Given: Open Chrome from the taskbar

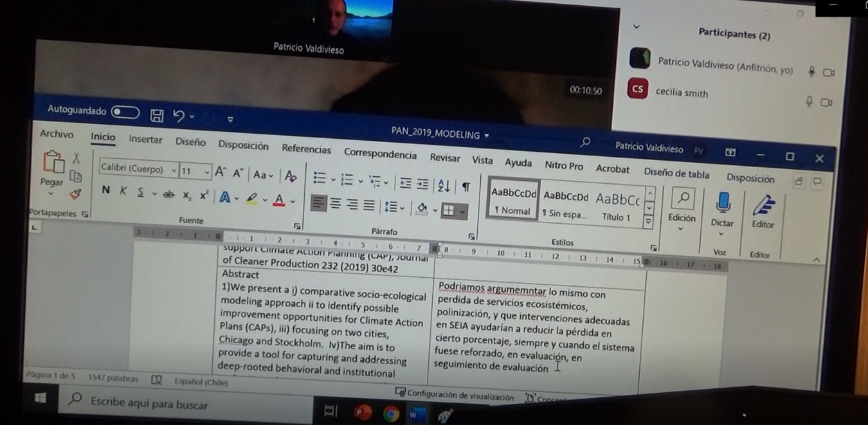Looking at the screenshot, I should (x=390, y=414).
